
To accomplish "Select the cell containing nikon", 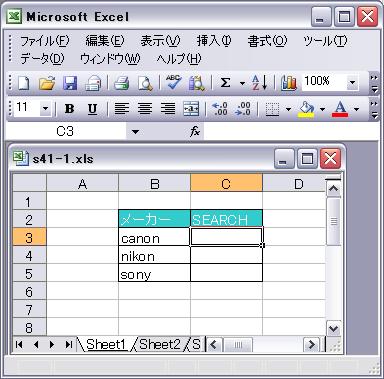I will pyautogui.click(x=154, y=255).
